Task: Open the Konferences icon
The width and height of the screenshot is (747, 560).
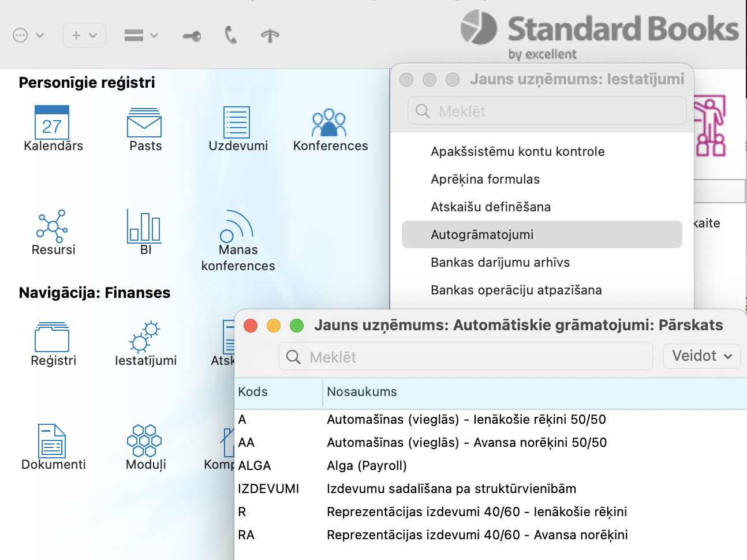Action: [329, 122]
